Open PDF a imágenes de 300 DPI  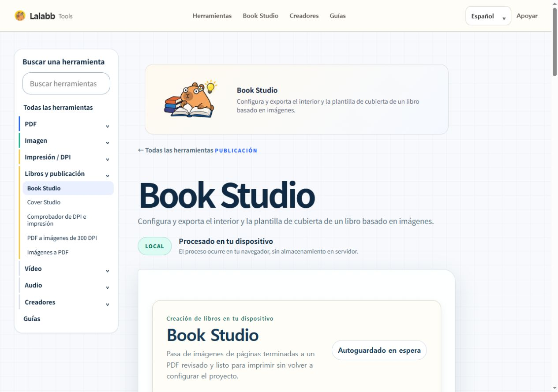tap(62, 238)
